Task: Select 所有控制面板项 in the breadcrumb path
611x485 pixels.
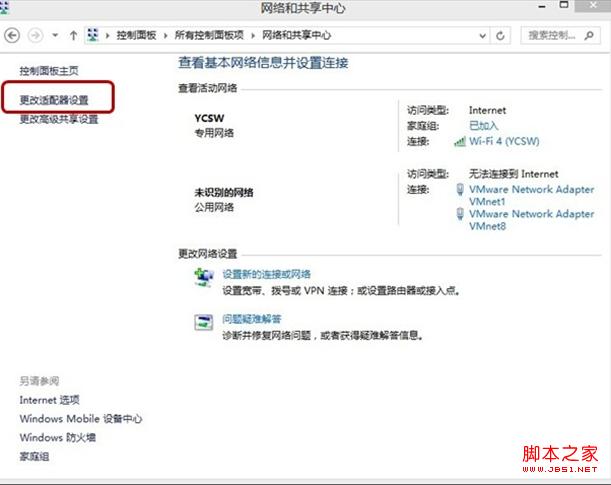Action: point(209,35)
